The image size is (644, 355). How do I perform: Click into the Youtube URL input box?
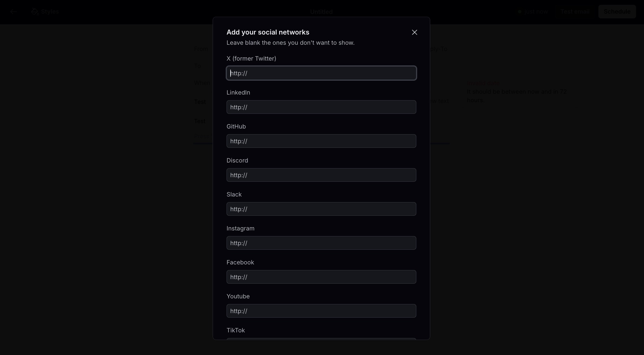coord(321,311)
